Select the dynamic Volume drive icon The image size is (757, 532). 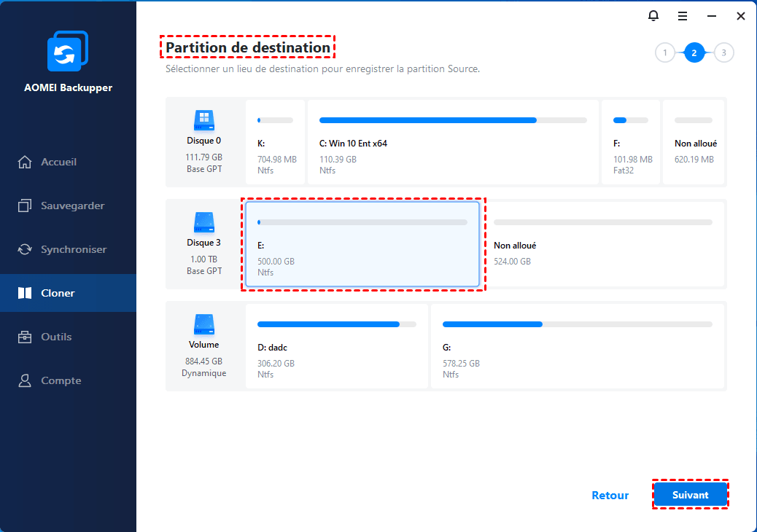pos(204,324)
